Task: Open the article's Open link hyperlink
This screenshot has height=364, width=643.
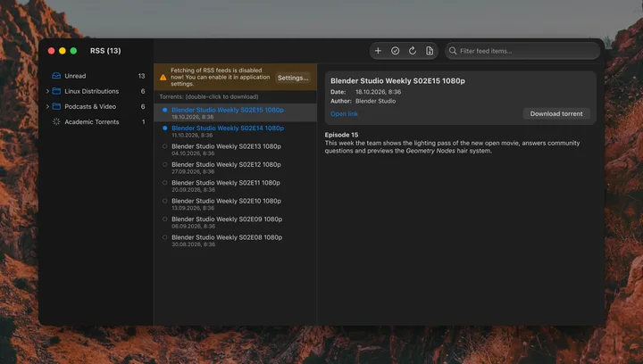Action: point(344,114)
